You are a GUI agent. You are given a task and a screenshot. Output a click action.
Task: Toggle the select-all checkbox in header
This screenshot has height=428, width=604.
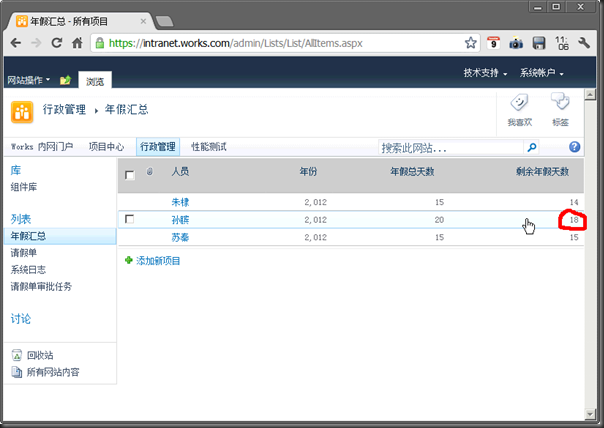click(129, 174)
